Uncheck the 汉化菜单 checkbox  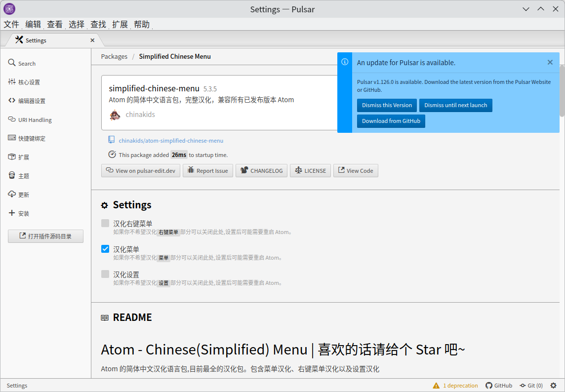[105, 249]
